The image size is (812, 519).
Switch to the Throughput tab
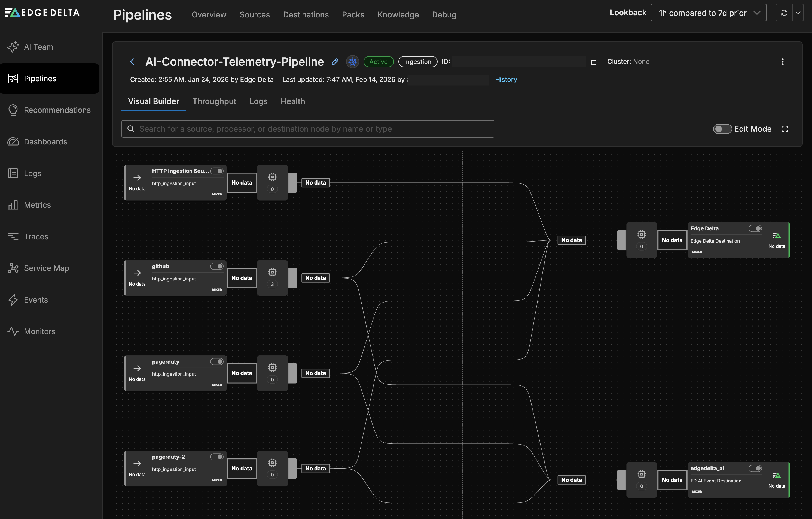pyautogui.click(x=214, y=101)
